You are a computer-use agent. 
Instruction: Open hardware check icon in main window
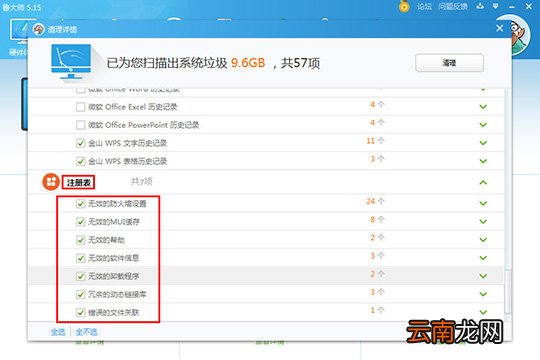19,31
